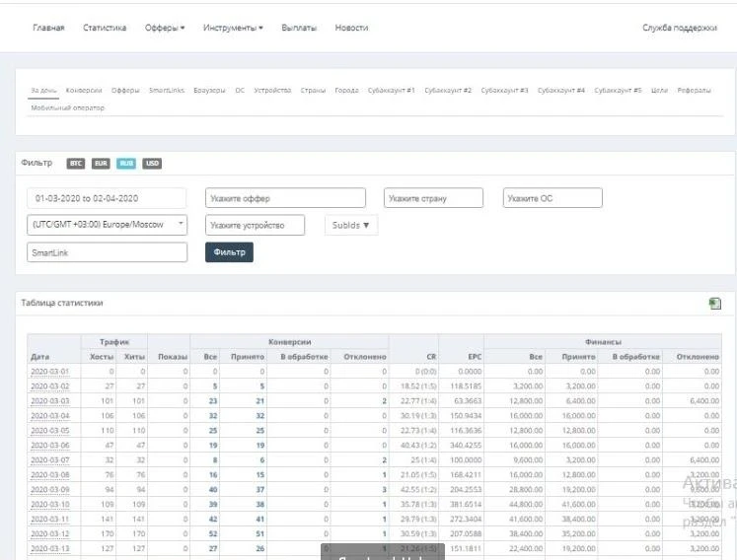Open date 2020-03-08 row link
Image resolution: width=737 pixels, height=560 pixels.
tap(49, 475)
